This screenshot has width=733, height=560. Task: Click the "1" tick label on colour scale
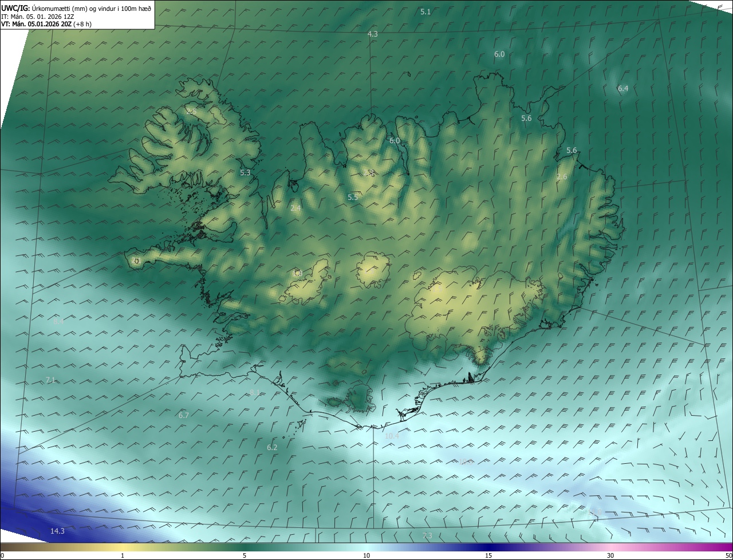click(x=123, y=555)
